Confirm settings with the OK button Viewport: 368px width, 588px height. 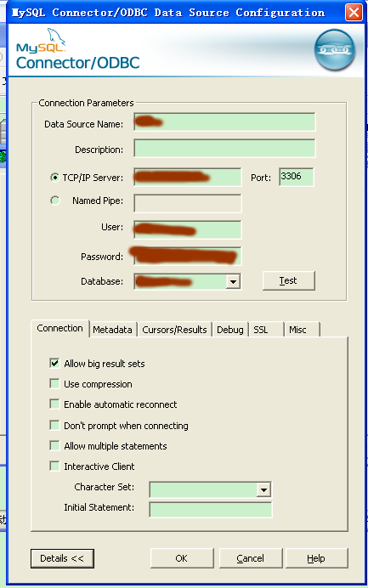(182, 558)
